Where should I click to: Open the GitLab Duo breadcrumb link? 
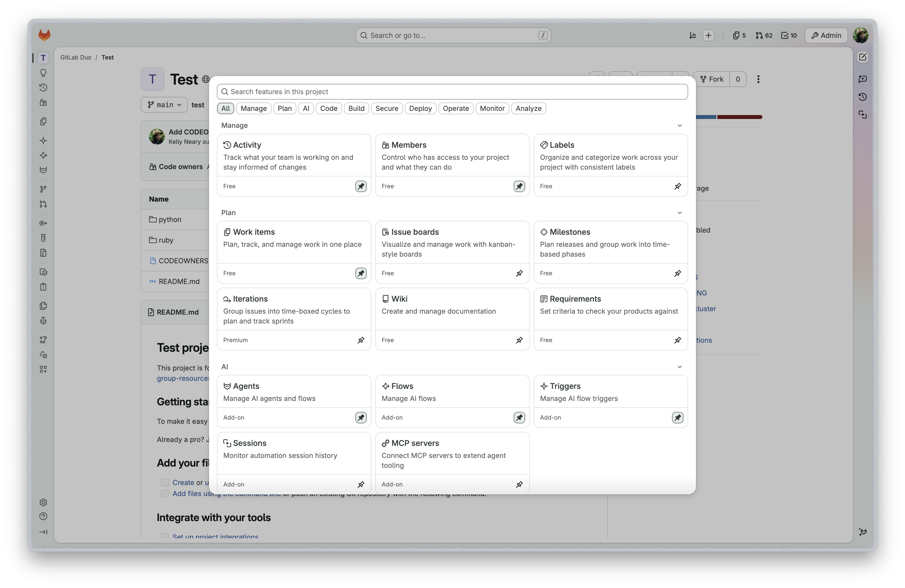click(x=76, y=57)
